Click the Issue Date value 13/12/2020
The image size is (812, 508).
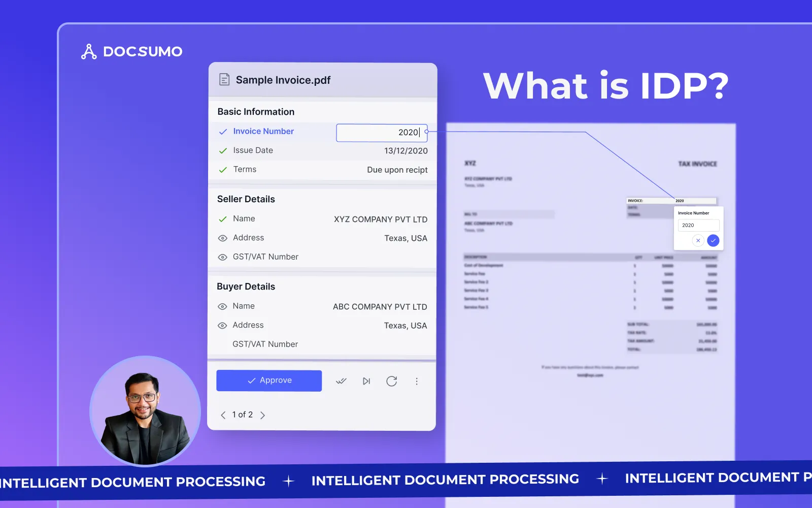click(x=405, y=150)
